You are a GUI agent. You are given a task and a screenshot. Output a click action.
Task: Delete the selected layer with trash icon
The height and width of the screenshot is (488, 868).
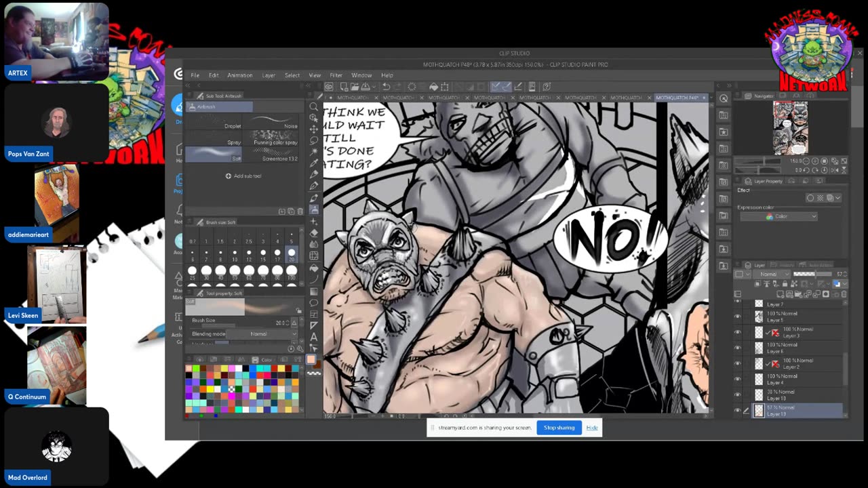pos(844,293)
